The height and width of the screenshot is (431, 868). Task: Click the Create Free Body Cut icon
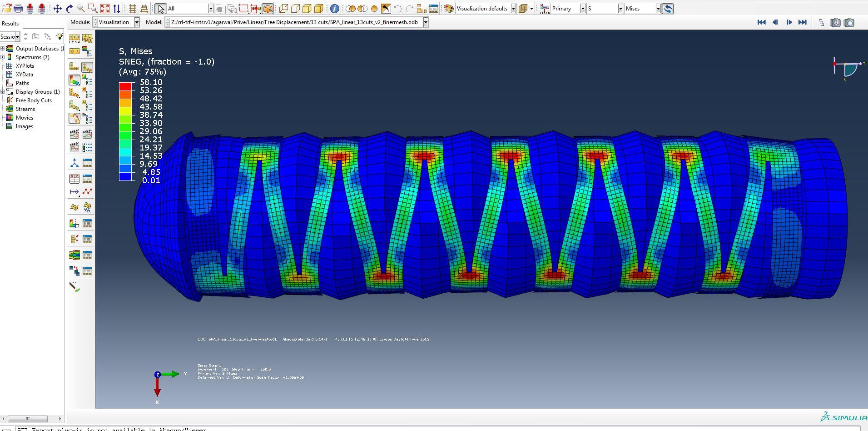click(x=74, y=239)
